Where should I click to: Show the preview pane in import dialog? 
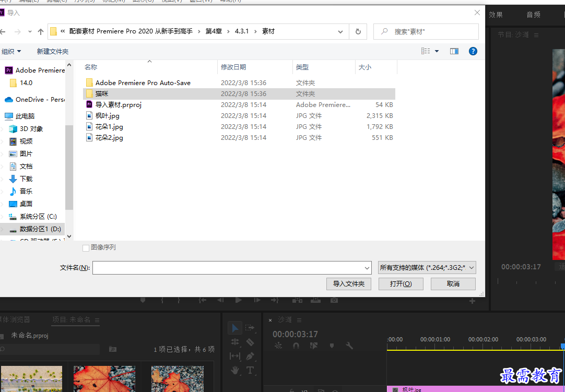point(454,51)
